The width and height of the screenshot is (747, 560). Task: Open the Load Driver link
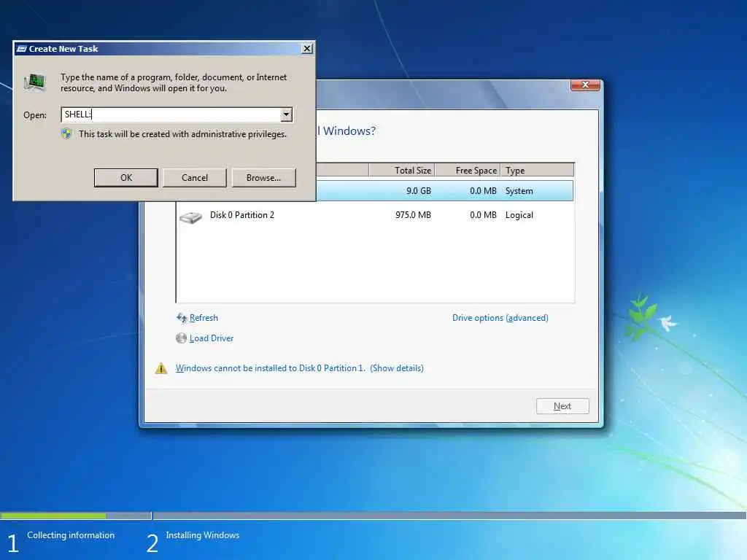tap(212, 338)
